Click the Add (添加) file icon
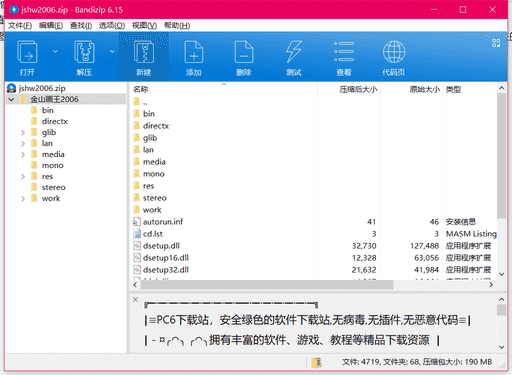The image size is (512, 375). (x=194, y=52)
